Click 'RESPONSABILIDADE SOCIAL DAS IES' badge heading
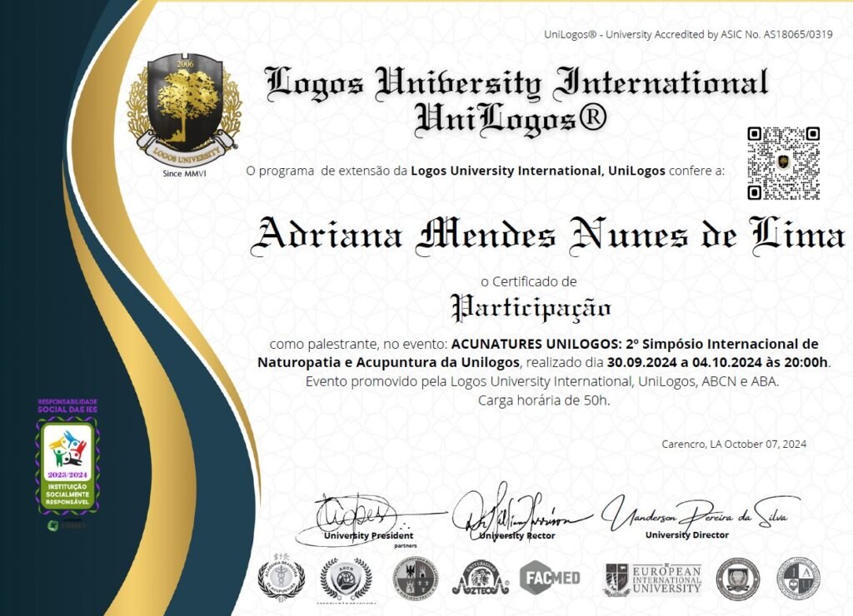This screenshot has height=616, width=853. (x=67, y=405)
